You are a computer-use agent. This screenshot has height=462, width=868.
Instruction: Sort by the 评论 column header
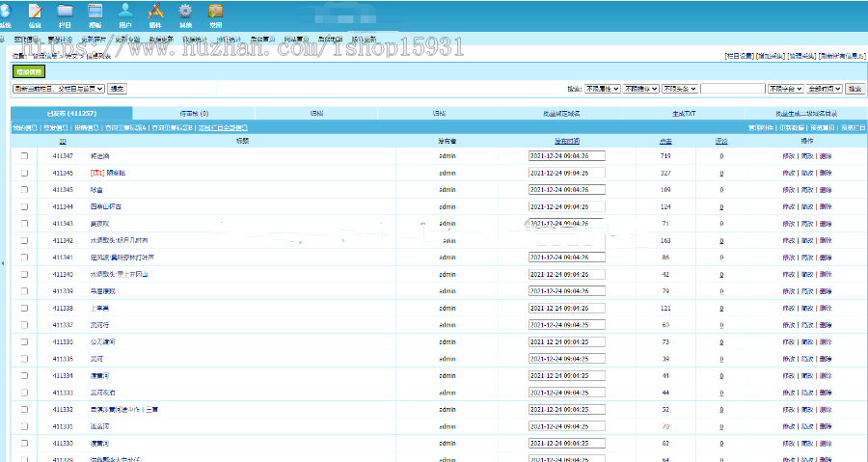(x=721, y=142)
